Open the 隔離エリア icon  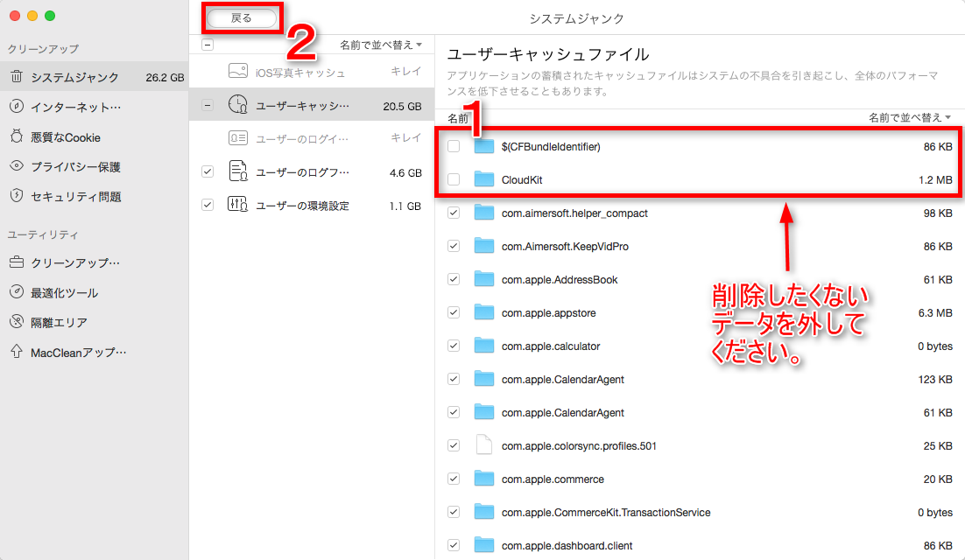click(x=17, y=321)
